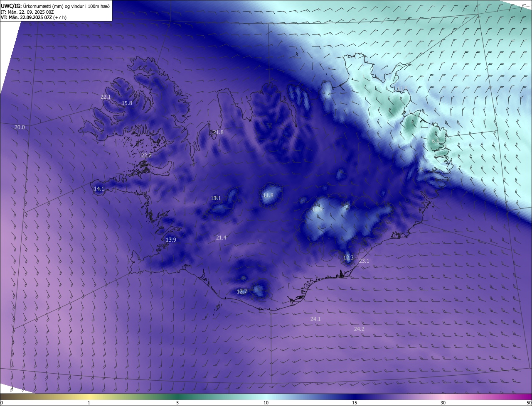Click the 15 tick on the color scale

355,403
